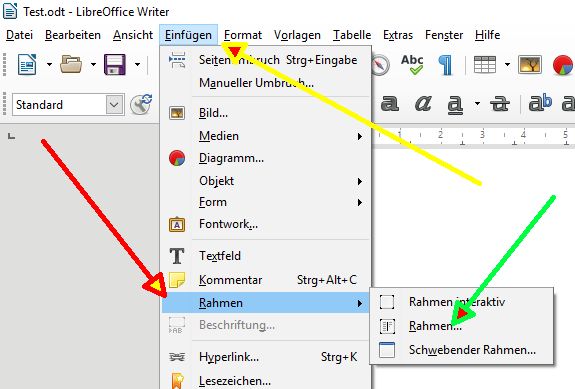Toggle the underline text button

coord(455,104)
